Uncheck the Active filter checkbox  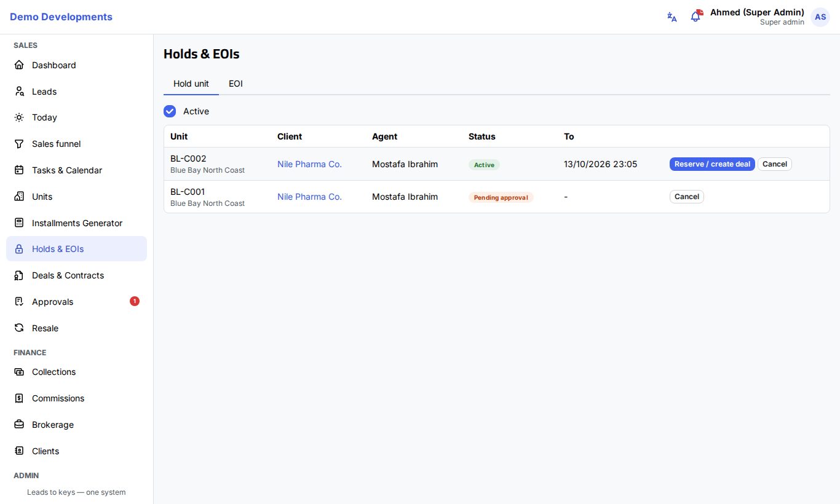point(170,111)
